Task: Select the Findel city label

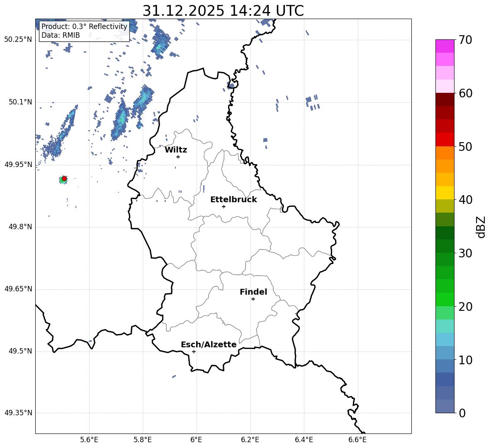Action: (x=253, y=292)
